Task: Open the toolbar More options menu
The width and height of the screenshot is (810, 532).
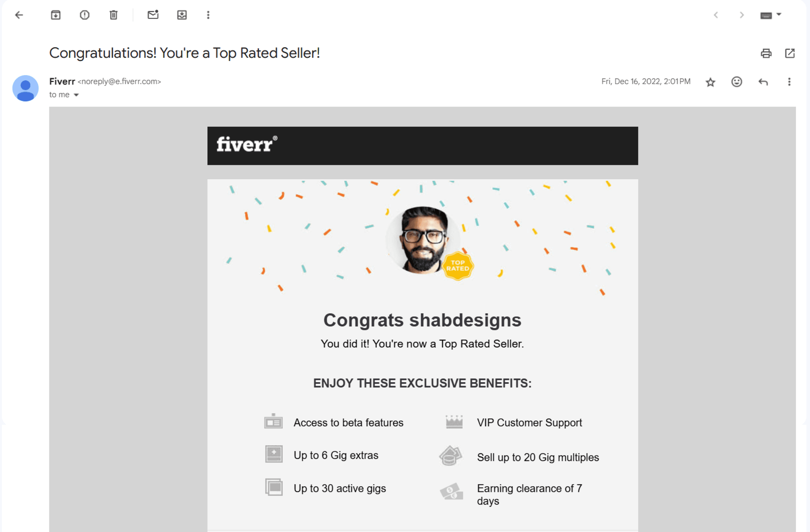Action: click(208, 15)
